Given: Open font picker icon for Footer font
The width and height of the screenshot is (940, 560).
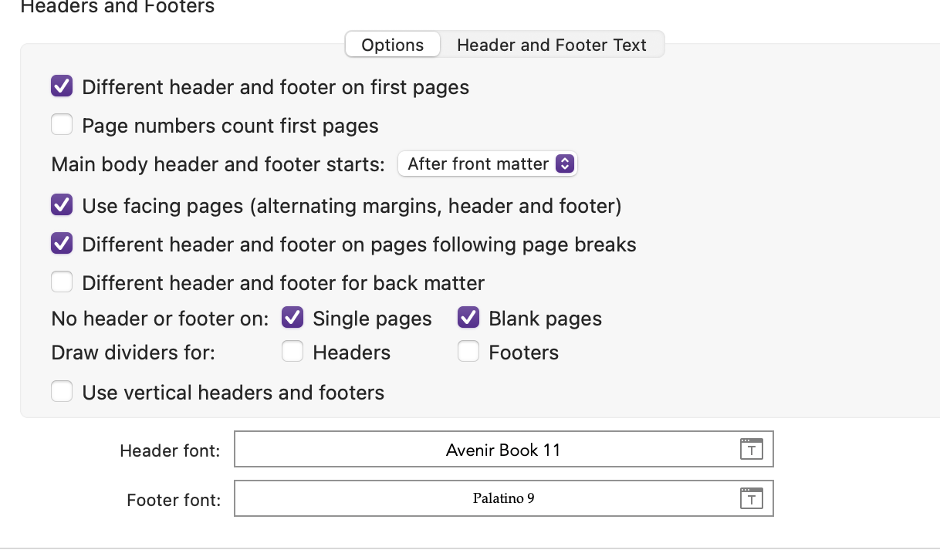Looking at the screenshot, I should pyautogui.click(x=751, y=498).
